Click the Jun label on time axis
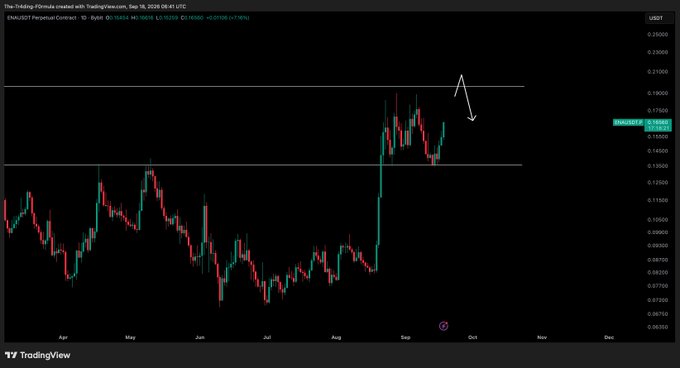The width and height of the screenshot is (680, 368). [199, 337]
